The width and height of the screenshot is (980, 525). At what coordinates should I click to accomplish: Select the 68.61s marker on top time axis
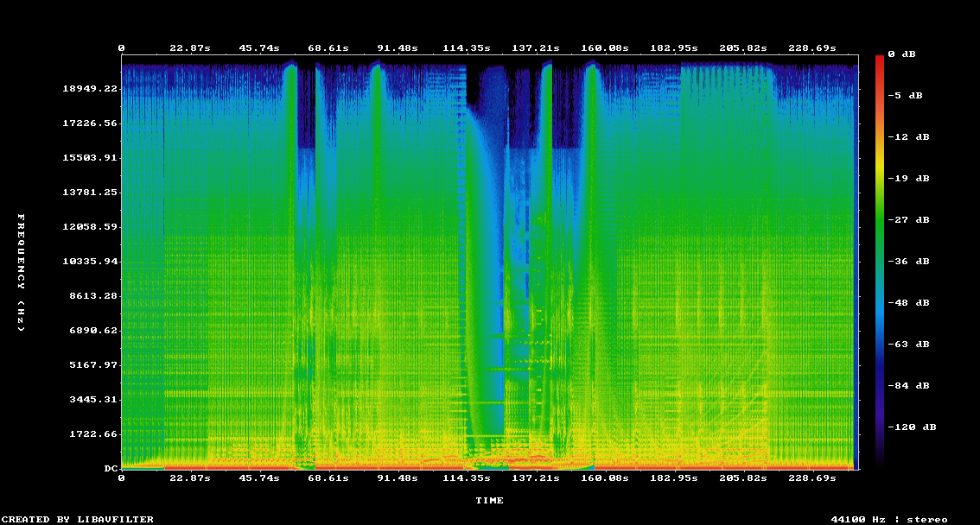click(328, 47)
